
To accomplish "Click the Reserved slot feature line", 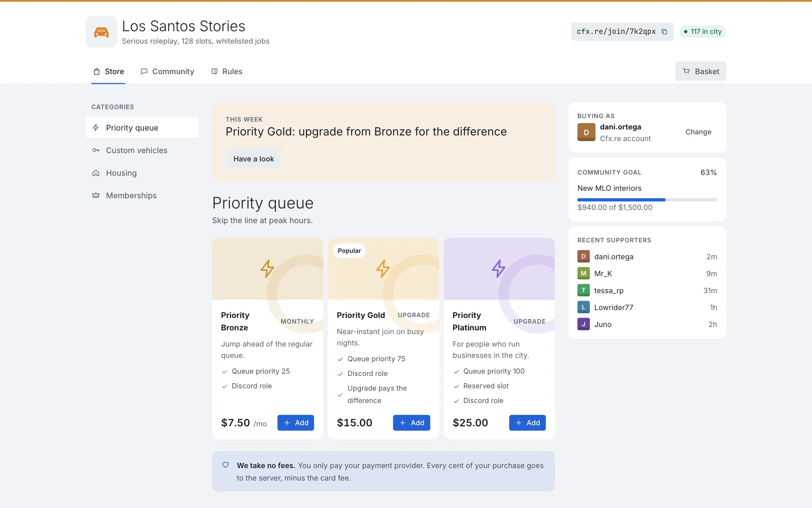I will (486, 386).
